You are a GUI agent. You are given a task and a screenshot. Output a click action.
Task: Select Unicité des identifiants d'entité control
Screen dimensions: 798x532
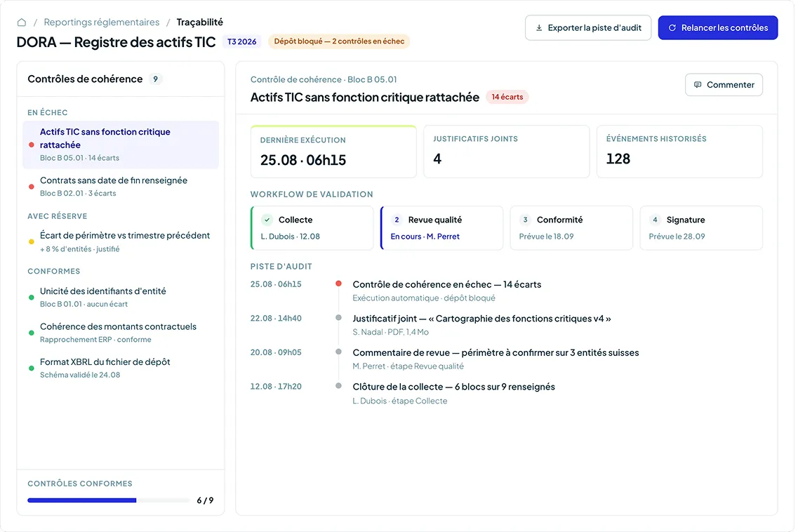[121, 297]
